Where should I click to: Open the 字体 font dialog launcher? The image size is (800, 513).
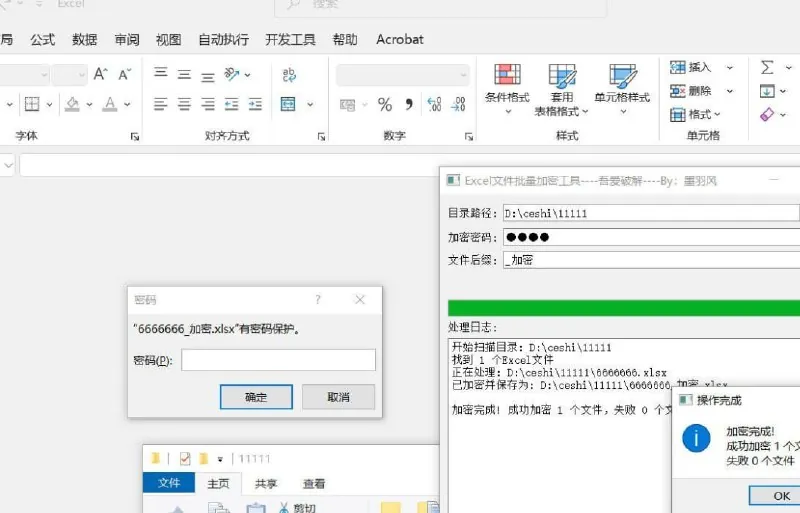tap(135, 136)
